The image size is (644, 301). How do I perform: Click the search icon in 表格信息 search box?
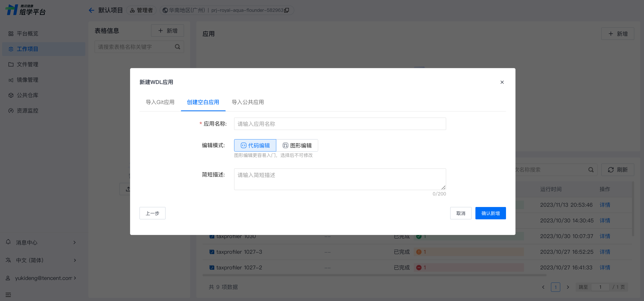177,47
